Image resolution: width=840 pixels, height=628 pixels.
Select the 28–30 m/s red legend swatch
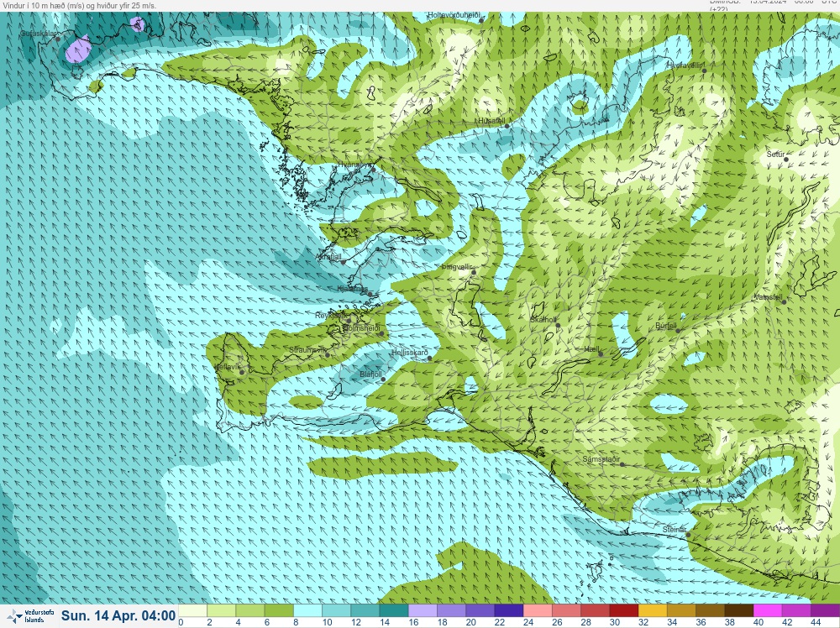pos(596,611)
